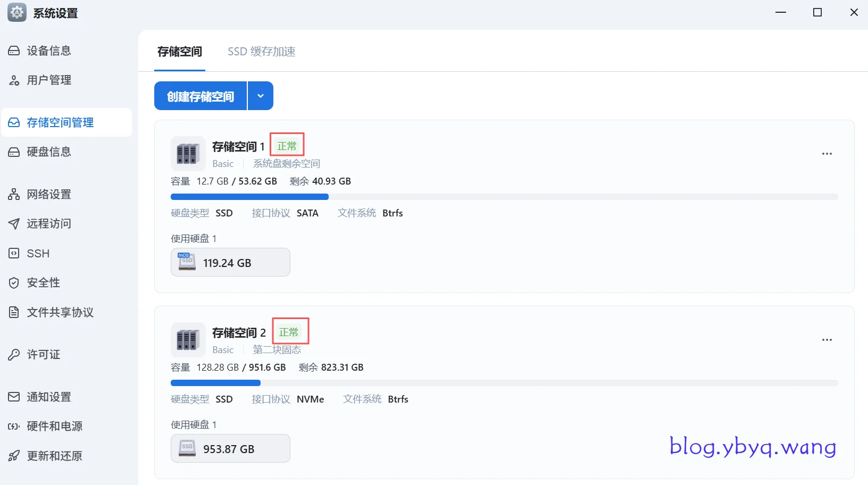The height and width of the screenshot is (485, 868).
Task: Click the 创建存储空间 button
Action: pyautogui.click(x=201, y=96)
